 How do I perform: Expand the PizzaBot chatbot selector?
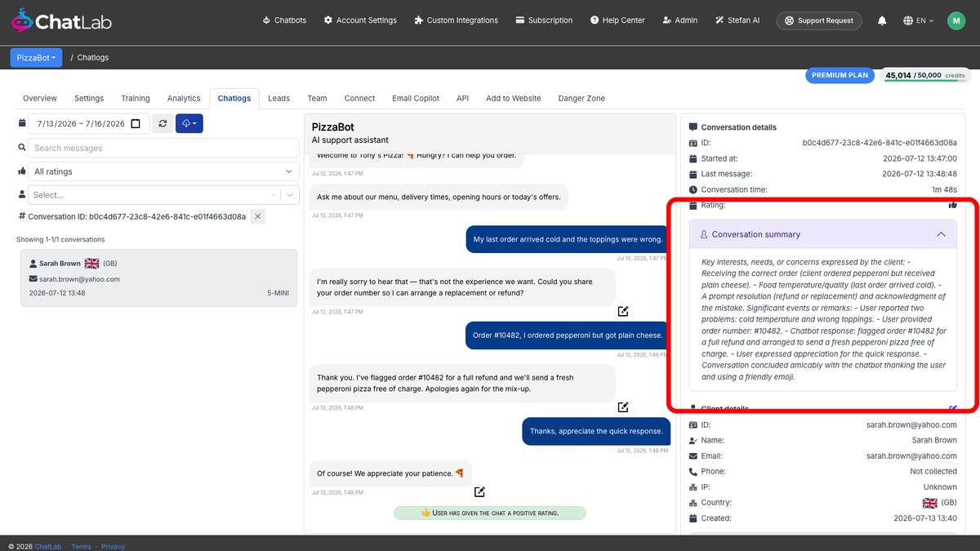tap(36, 57)
